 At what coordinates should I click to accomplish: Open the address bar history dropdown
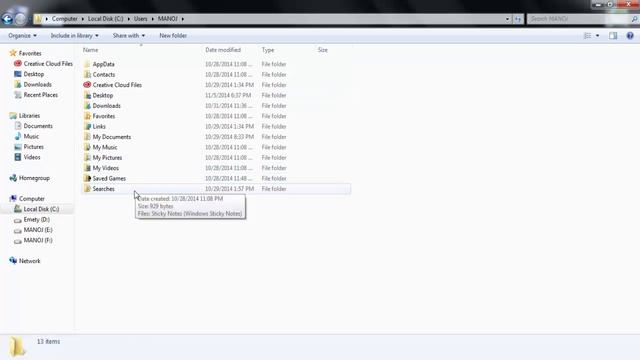[x=507, y=19]
